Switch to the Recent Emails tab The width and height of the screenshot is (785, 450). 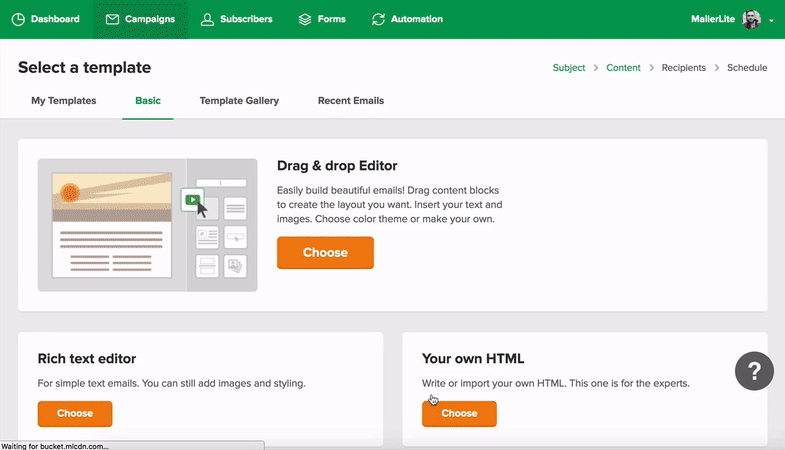(x=351, y=101)
